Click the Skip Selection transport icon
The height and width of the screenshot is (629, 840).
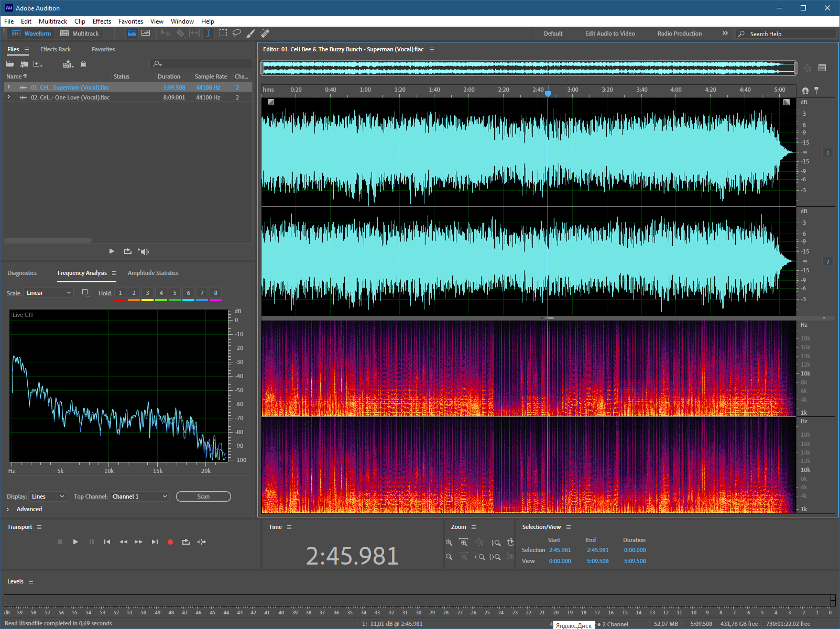(202, 542)
